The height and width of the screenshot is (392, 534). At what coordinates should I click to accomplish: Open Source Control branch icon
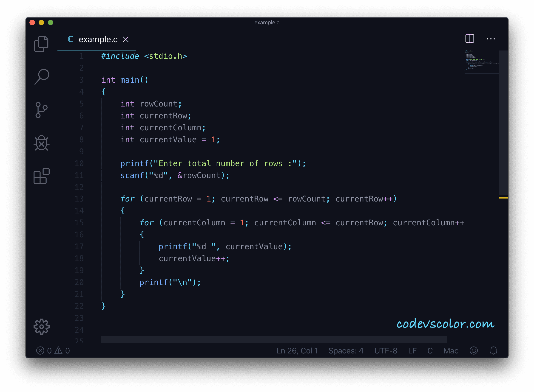[x=41, y=110]
